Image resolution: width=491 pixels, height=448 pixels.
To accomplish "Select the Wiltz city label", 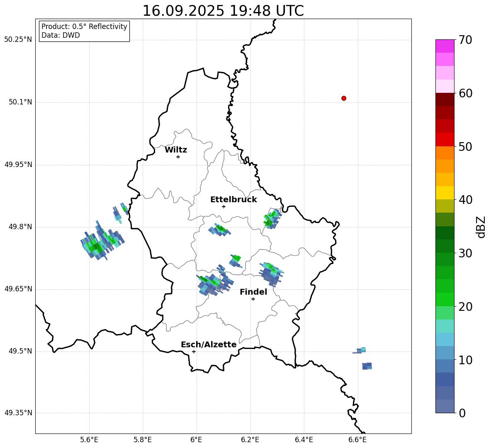I will coord(176,150).
